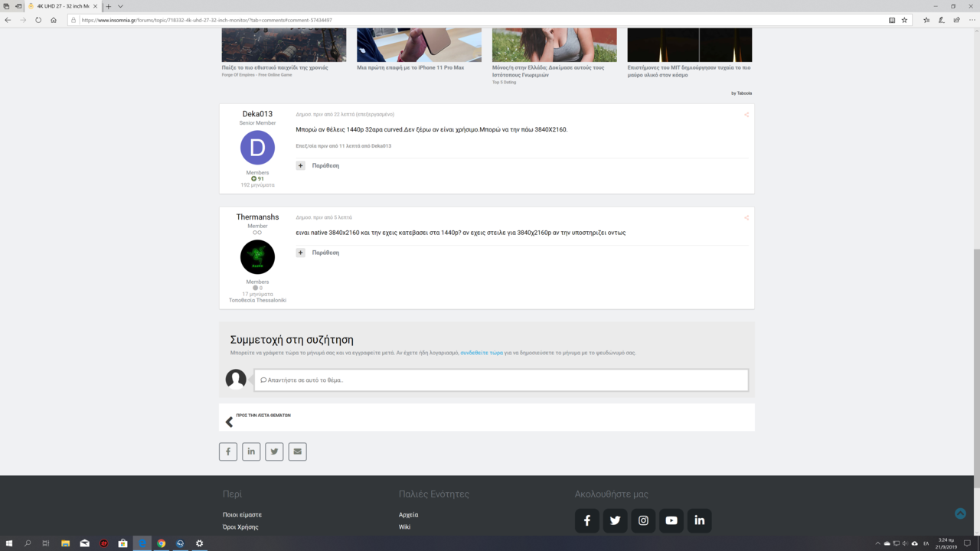Go back to the topic list arrow
This screenshot has height=551, width=980.
click(229, 422)
